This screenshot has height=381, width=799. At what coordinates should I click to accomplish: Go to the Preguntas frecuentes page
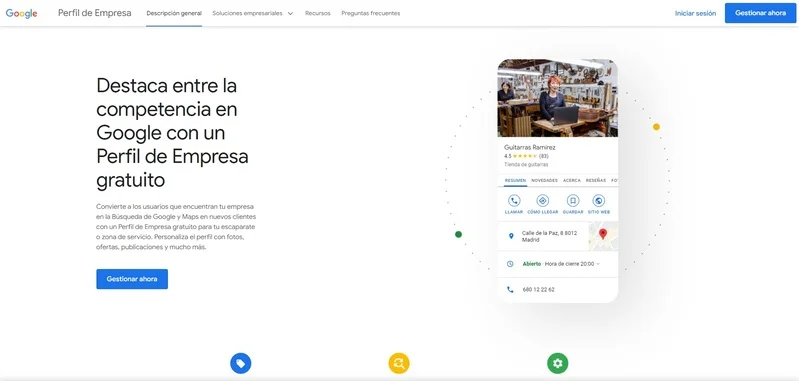coord(370,13)
